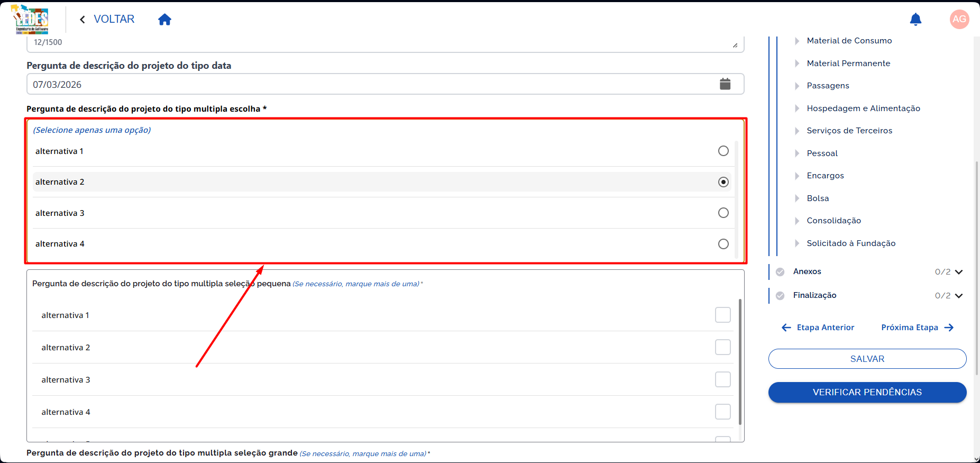Expand Material de Consumo triangle

point(797,41)
